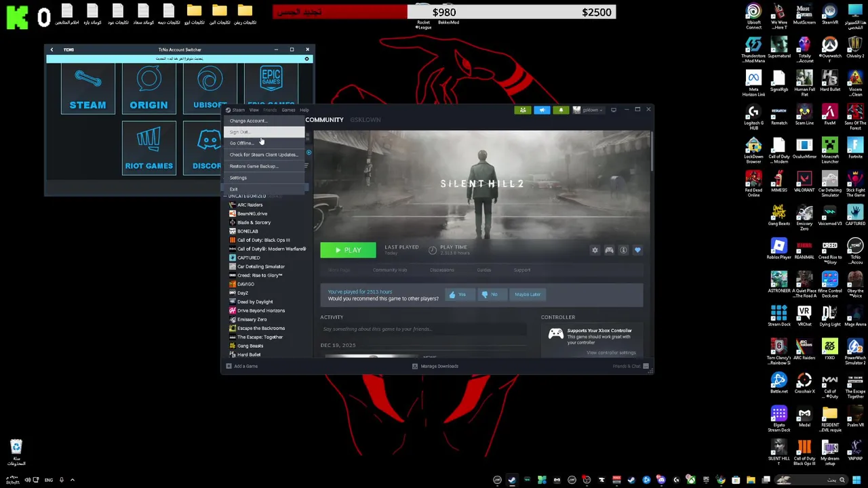Image resolution: width=868 pixels, height=488 pixels.
Task: Show game info icon for Silent Hill 2
Action: pos(623,250)
